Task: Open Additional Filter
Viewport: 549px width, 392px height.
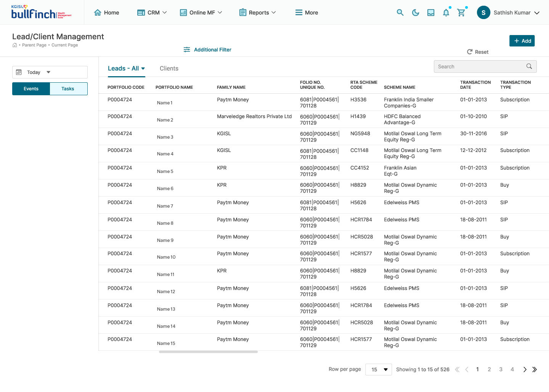Action: tap(207, 50)
